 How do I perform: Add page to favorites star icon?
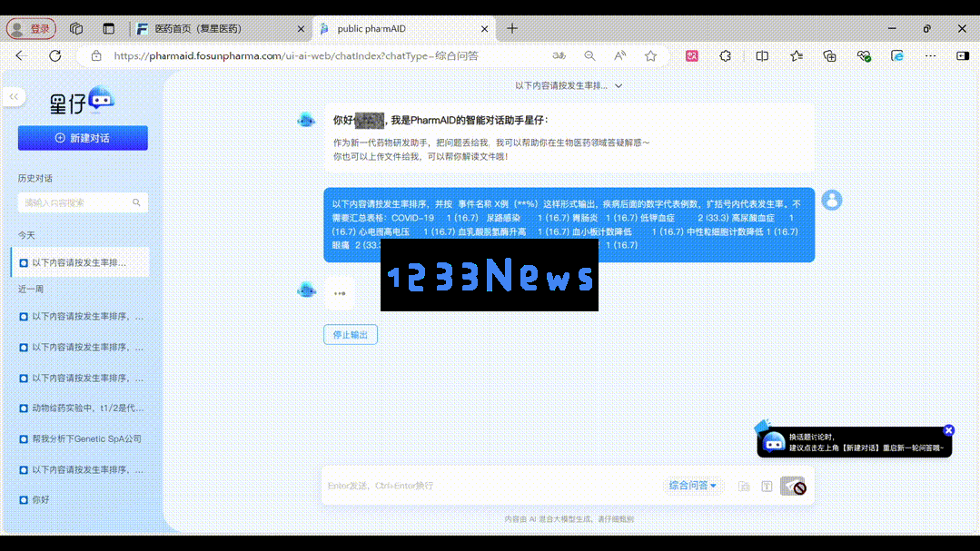[x=650, y=55]
